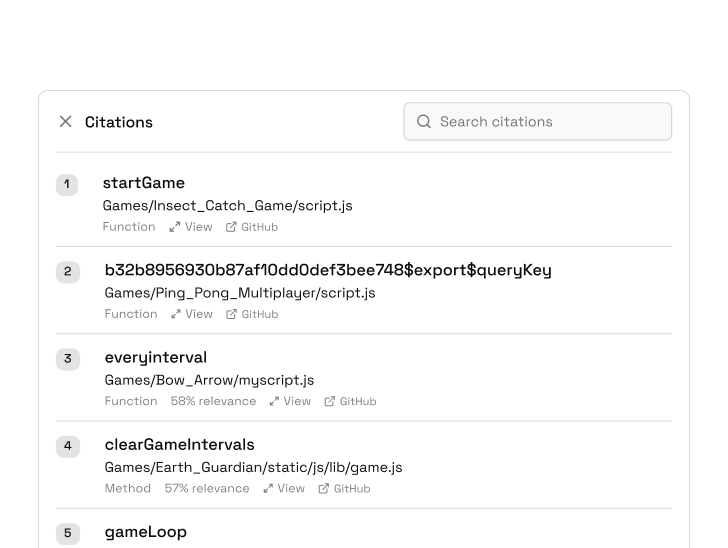Select the clearGameIntervals citation title
Screen dimensions: 728x548
(x=180, y=444)
